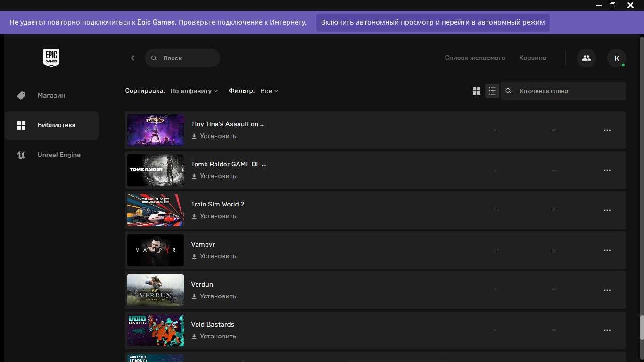This screenshot has height=362, width=644.
Task: Switch library to list view
Action: (492, 91)
